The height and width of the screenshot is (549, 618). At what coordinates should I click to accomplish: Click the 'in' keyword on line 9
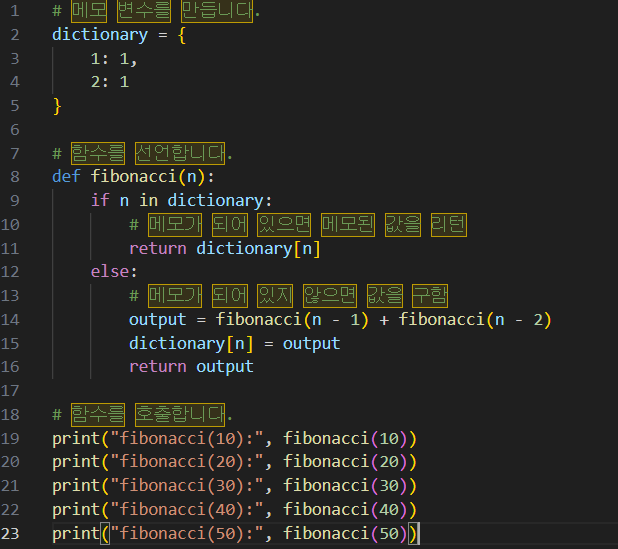point(149,200)
